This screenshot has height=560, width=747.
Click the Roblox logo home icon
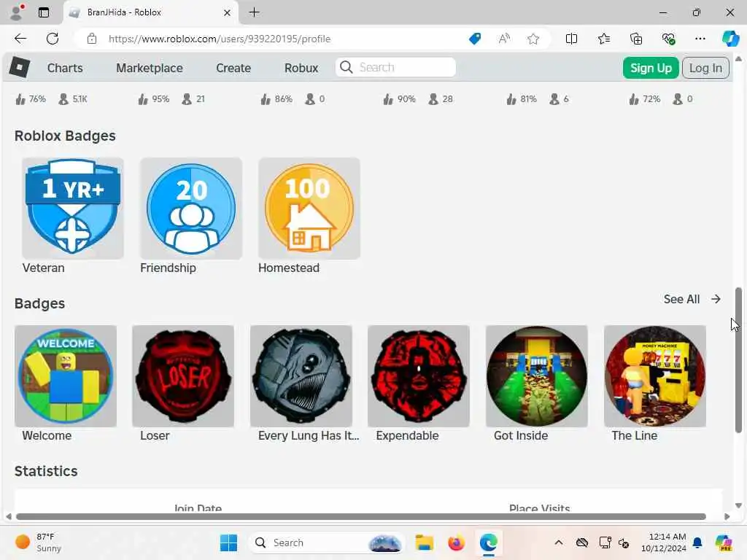[20, 67]
